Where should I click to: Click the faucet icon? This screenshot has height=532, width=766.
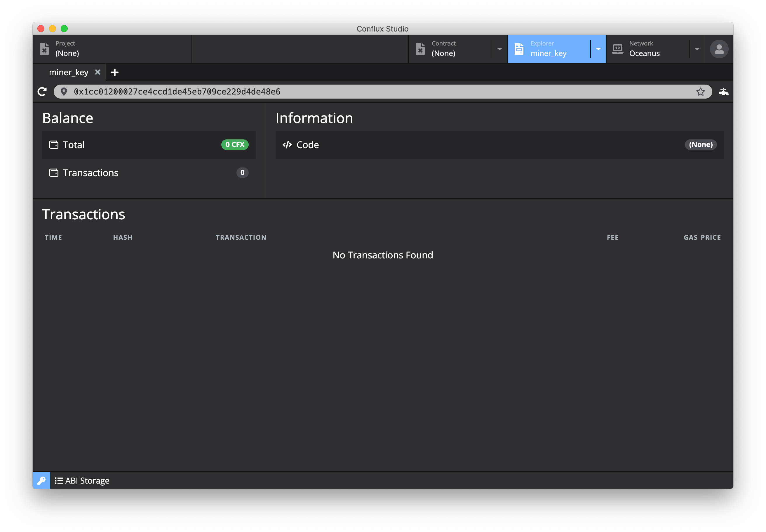pyautogui.click(x=723, y=92)
